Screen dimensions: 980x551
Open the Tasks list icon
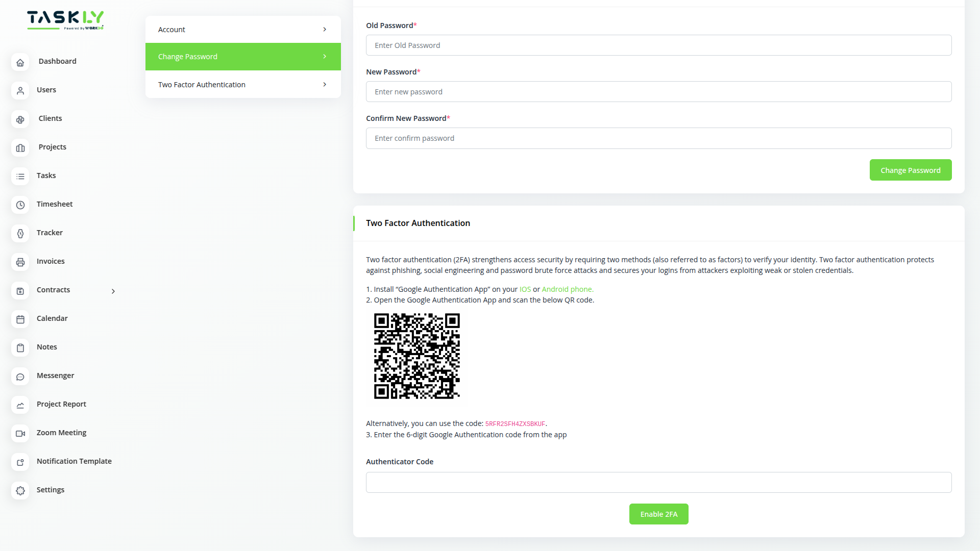point(20,176)
